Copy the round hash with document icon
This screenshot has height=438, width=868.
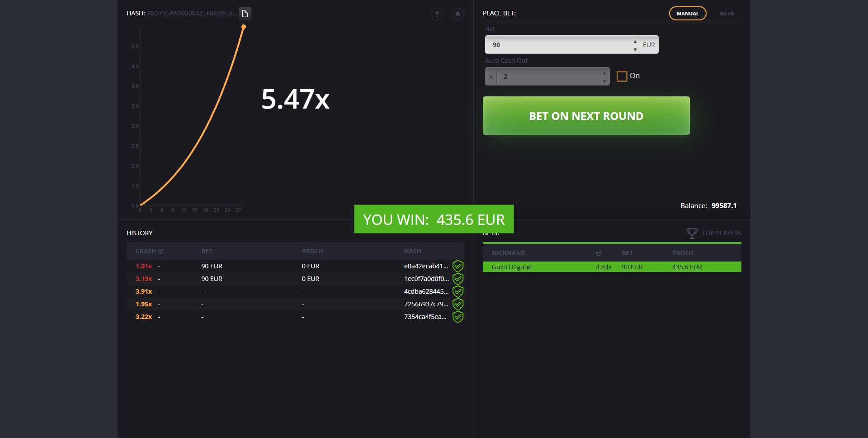pos(245,14)
